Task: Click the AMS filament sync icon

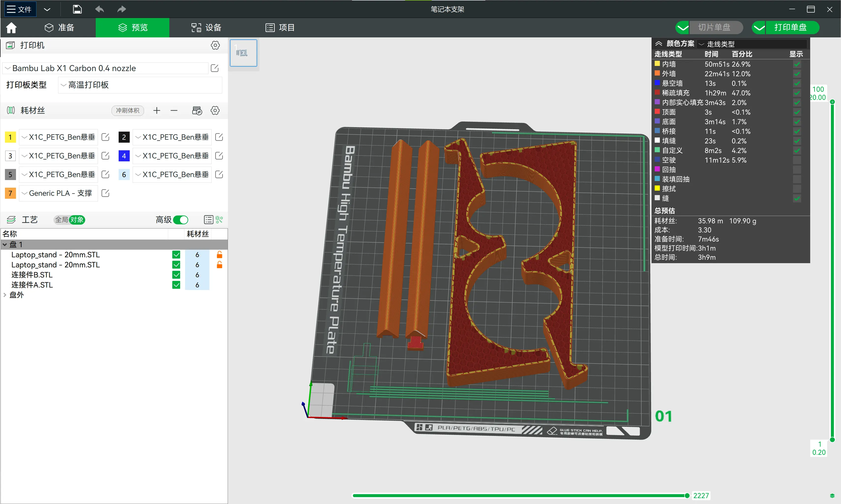Action: tap(197, 110)
